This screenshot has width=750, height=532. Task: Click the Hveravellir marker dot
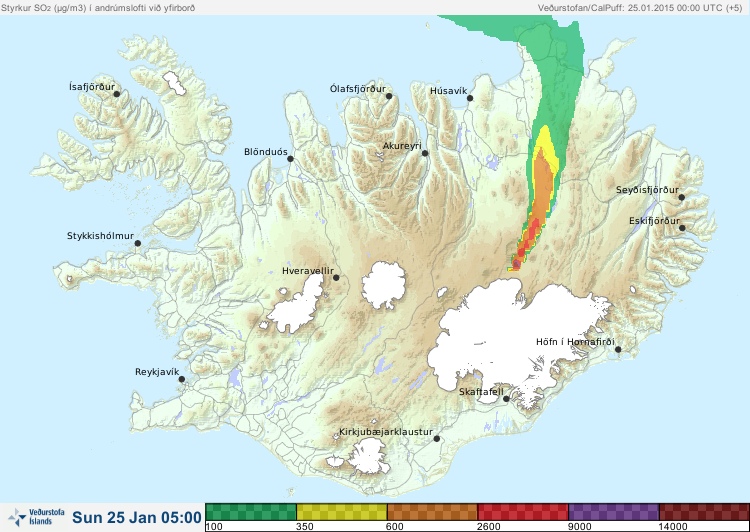(x=336, y=277)
